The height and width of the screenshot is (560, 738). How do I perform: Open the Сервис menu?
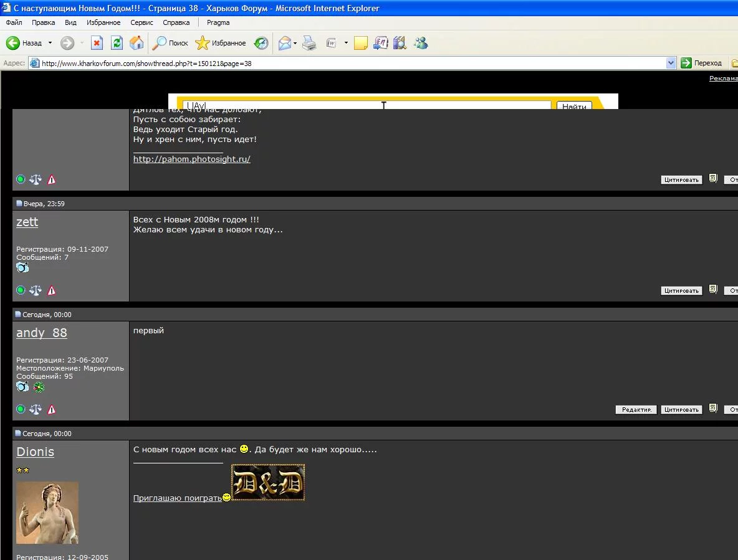point(141,22)
